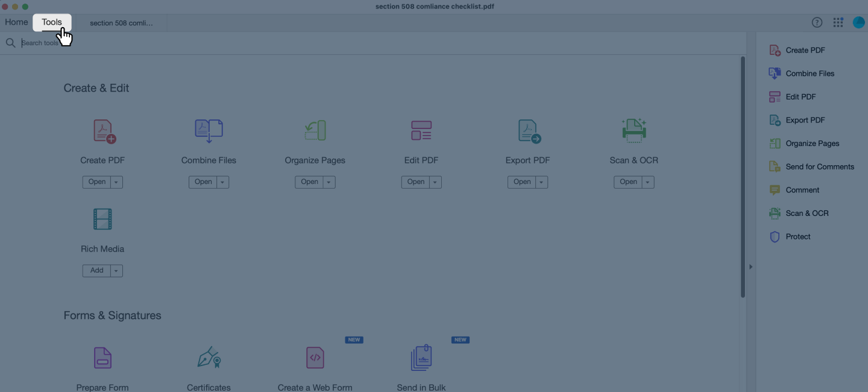
Task: Click the Certificates tool icon
Action: (209, 357)
